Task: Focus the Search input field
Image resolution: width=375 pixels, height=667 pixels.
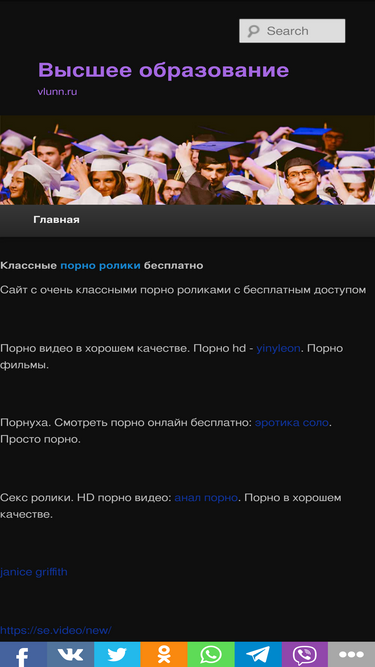Action: pyautogui.click(x=292, y=31)
